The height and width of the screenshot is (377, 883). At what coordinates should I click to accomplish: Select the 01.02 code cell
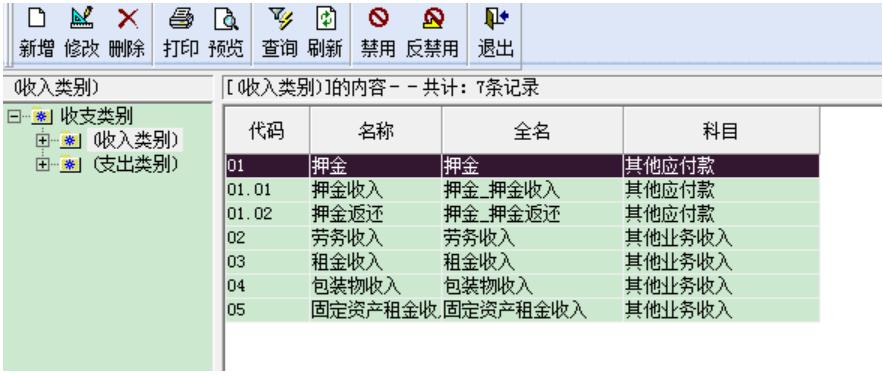pyautogui.click(x=267, y=214)
